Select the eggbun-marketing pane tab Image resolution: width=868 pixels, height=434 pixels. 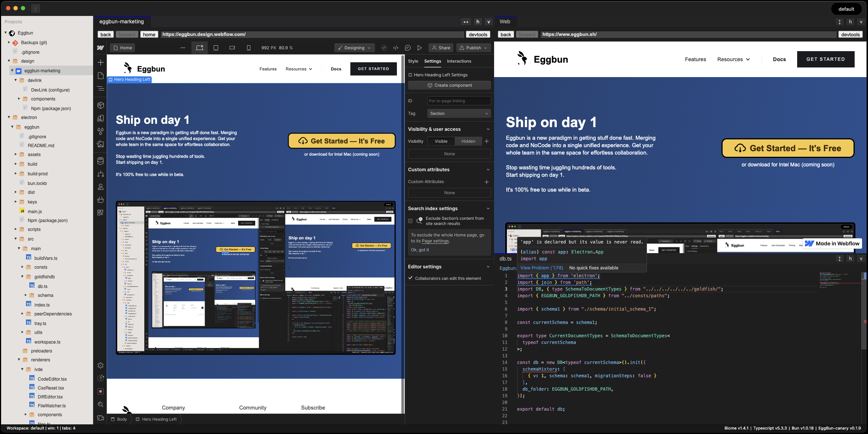click(122, 21)
